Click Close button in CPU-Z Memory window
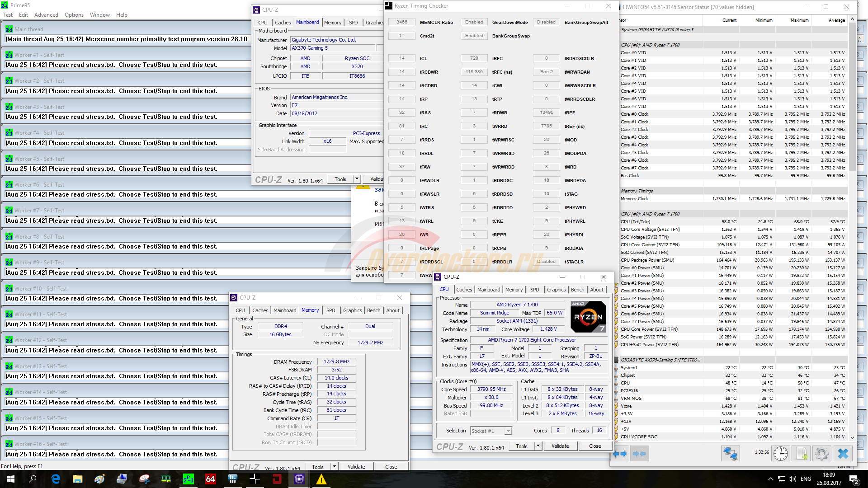868x488 pixels. tap(391, 467)
